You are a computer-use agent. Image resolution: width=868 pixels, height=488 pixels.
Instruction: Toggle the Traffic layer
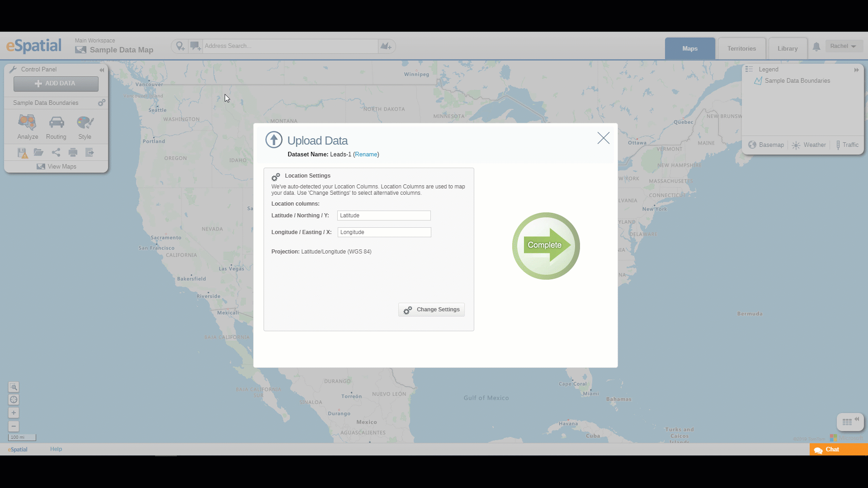click(847, 145)
